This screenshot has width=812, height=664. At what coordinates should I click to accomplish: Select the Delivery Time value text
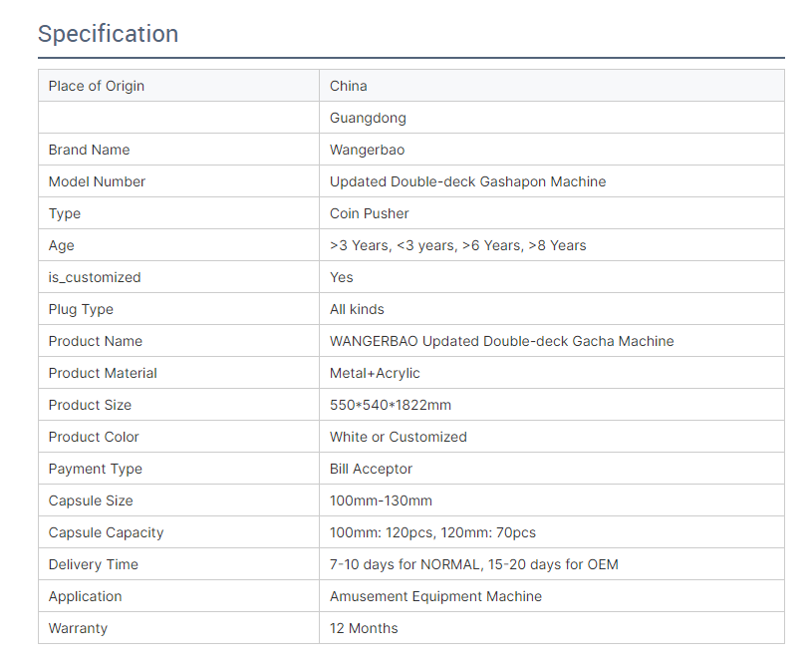(474, 564)
